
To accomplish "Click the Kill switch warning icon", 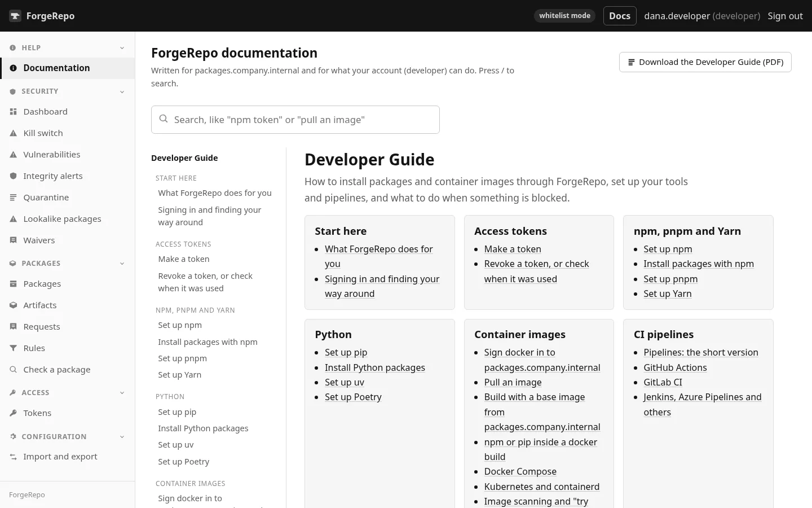I will tap(13, 133).
